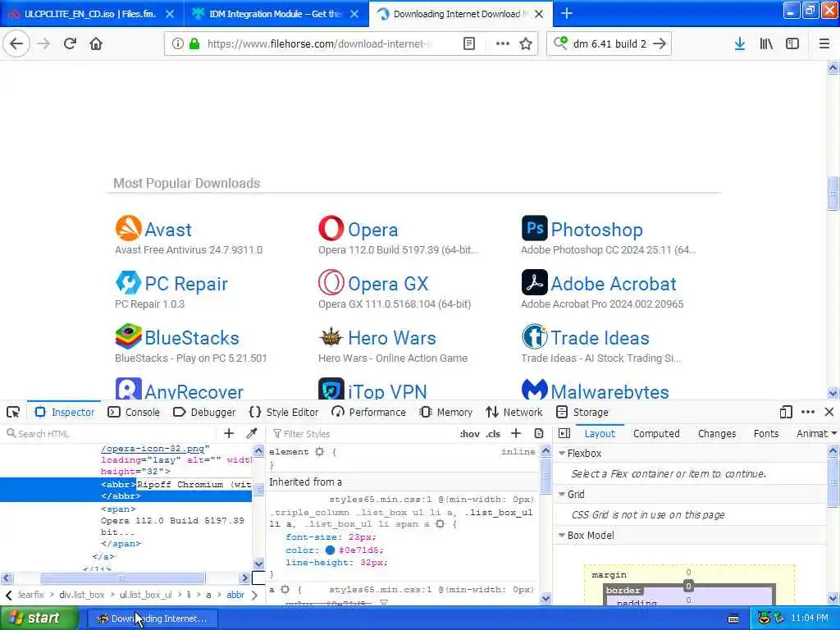This screenshot has width=840, height=630.
Task: Toggle the .cls classes panel
Action: [493, 434]
